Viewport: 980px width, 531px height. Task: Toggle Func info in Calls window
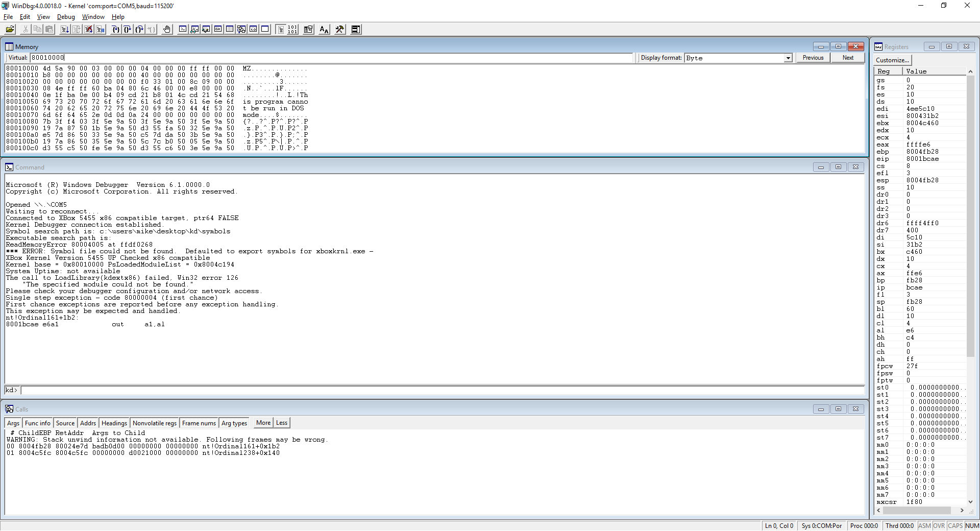coord(38,423)
